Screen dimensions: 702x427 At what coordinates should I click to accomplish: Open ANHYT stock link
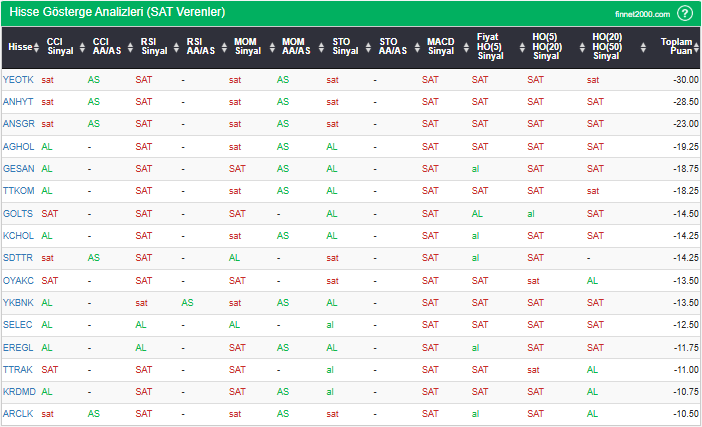(18, 102)
